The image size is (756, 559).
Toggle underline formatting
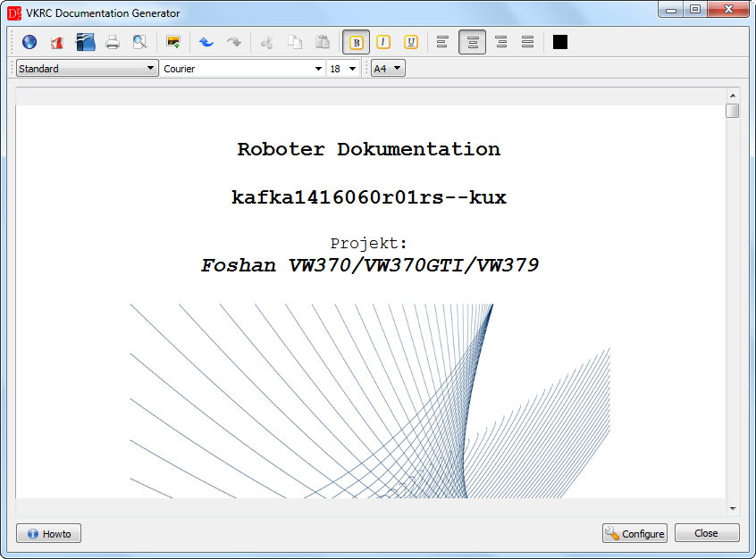[411, 42]
